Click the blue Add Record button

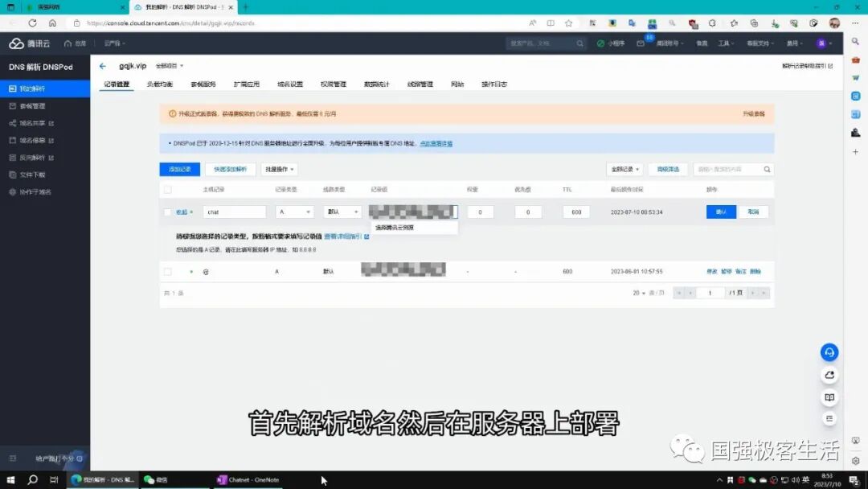pos(180,170)
